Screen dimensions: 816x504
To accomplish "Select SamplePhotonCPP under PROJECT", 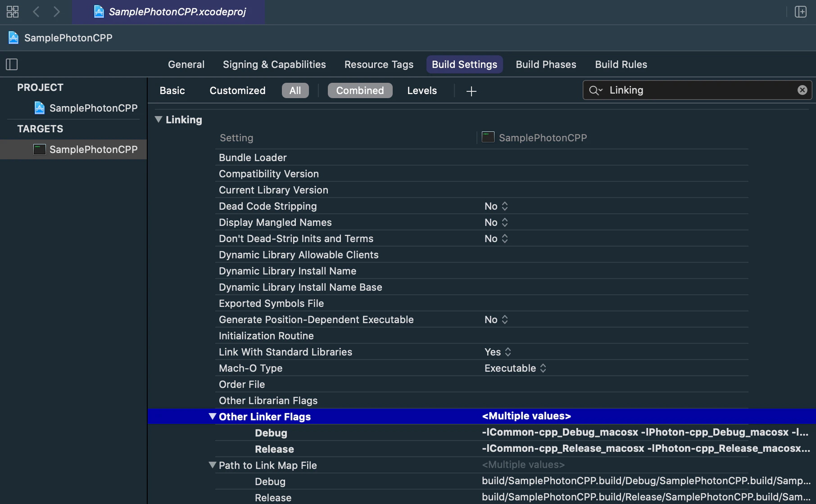I will pos(86,108).
